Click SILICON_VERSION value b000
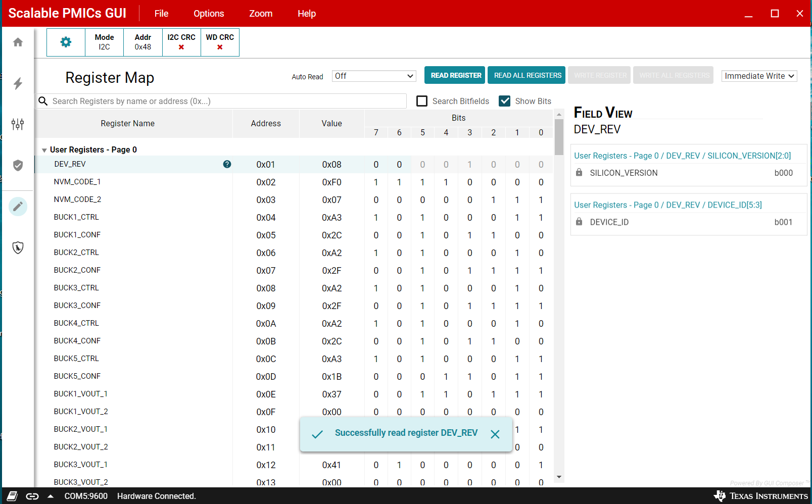The image size is (812, 504). click(x=784, y=173)
